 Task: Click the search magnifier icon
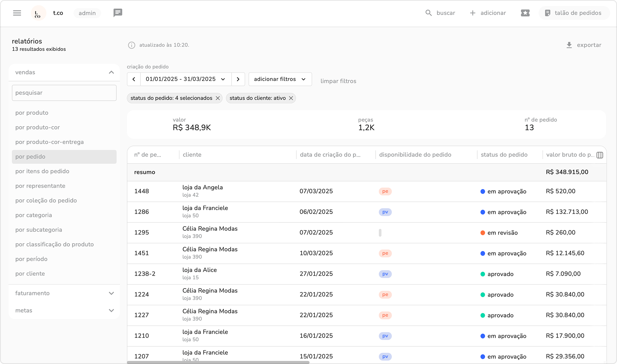pyautogui.click(x=429, y=13)
